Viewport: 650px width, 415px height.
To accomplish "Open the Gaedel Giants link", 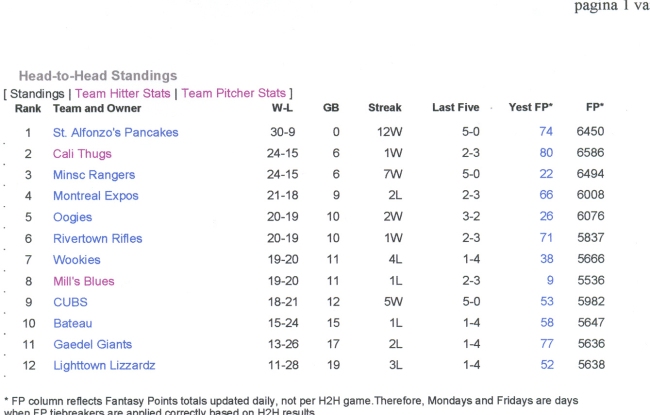I will pos(92,344).
